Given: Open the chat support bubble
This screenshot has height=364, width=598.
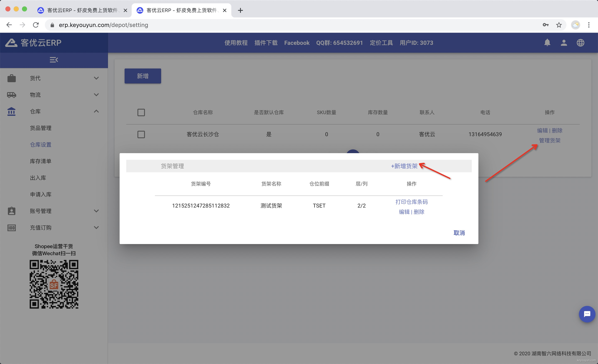Looking at the screenshot, I should 587,314.
